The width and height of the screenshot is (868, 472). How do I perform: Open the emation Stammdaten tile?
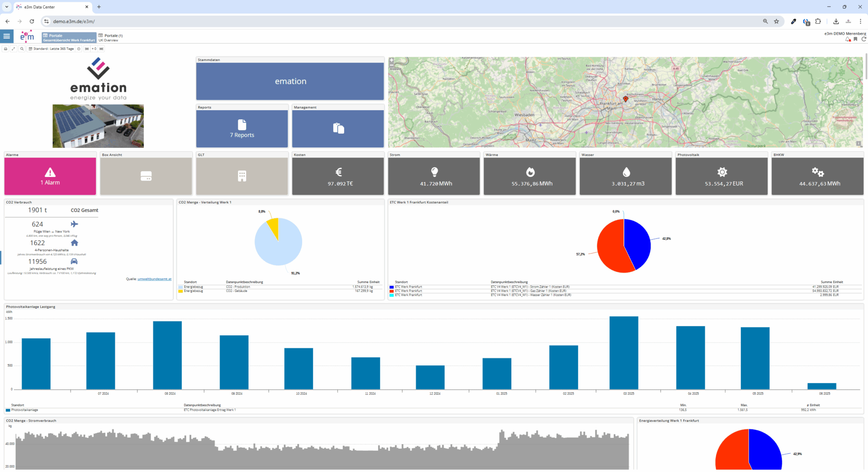290,81
